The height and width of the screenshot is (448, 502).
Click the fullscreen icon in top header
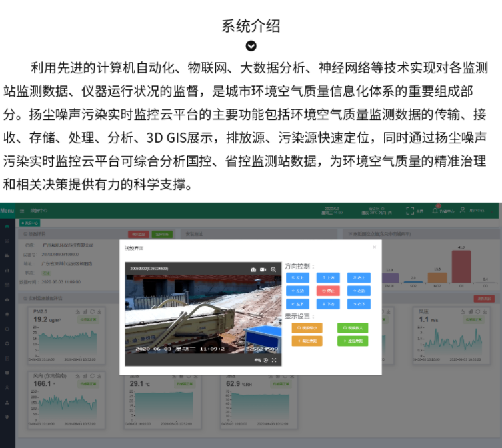pos(410,211)
